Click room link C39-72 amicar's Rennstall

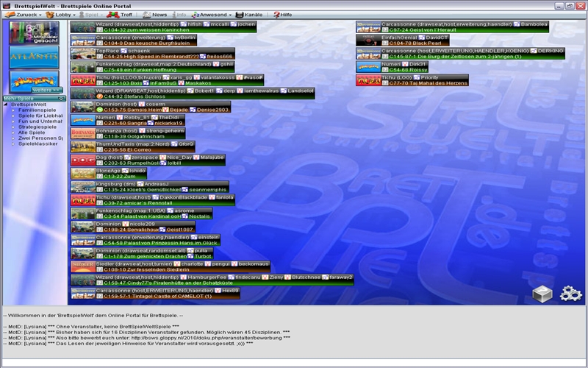137,203
